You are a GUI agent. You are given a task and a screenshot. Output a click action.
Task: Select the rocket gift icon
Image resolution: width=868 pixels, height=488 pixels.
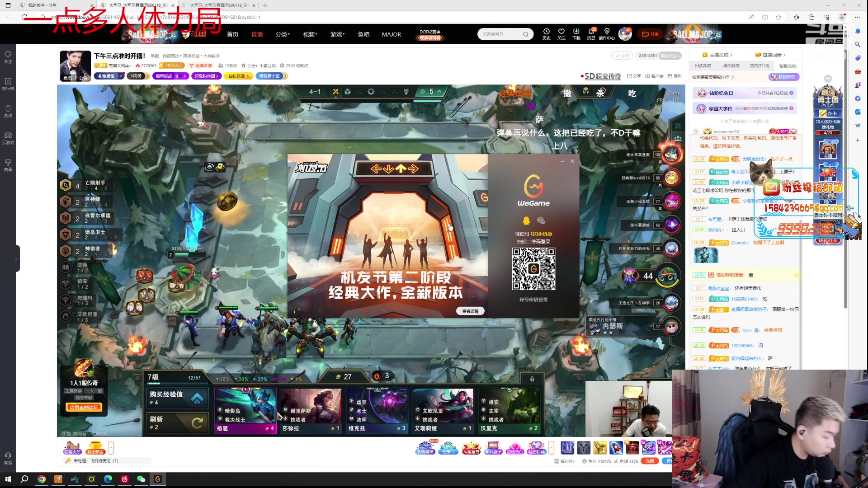click(x=616, y=447)
